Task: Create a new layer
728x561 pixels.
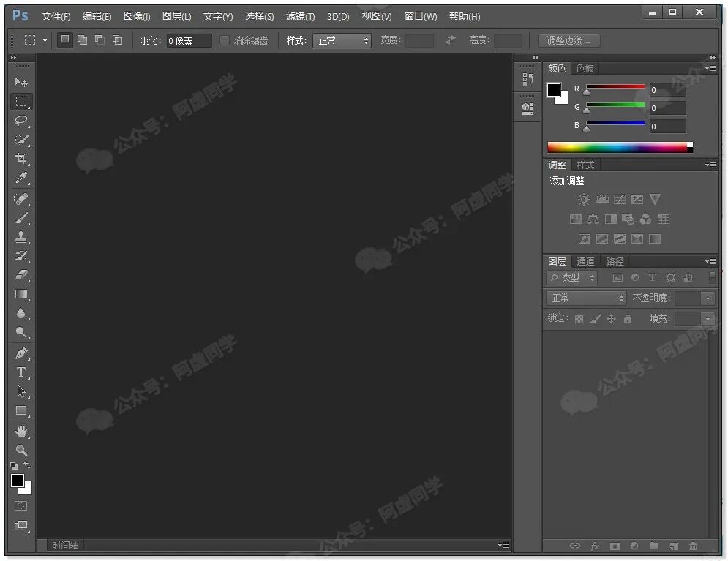Action: pyautogui.click(x=674, y=546)
